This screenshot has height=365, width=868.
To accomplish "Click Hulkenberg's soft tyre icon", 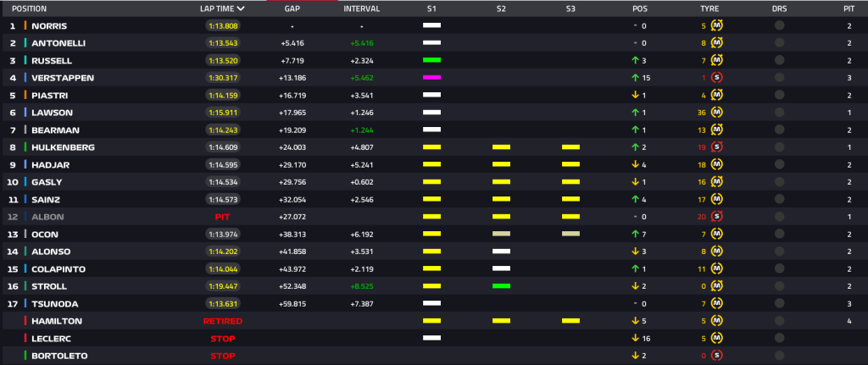I will 717,147.
